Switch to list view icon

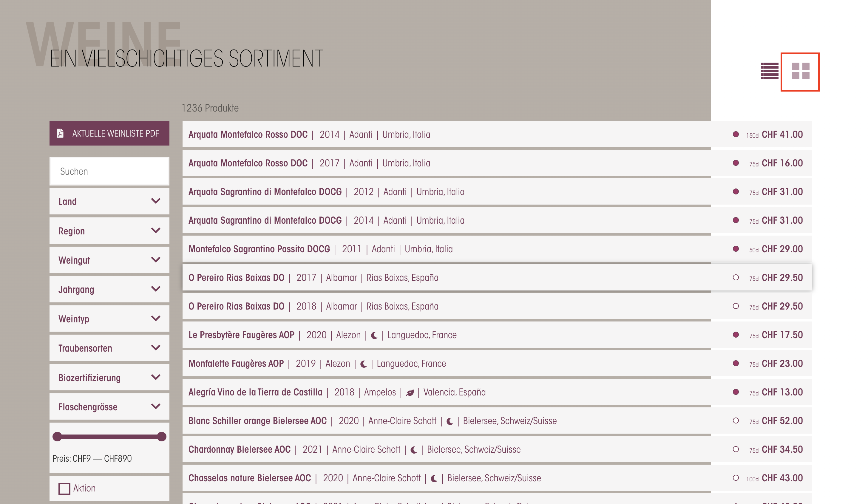(x=770, y=71)
